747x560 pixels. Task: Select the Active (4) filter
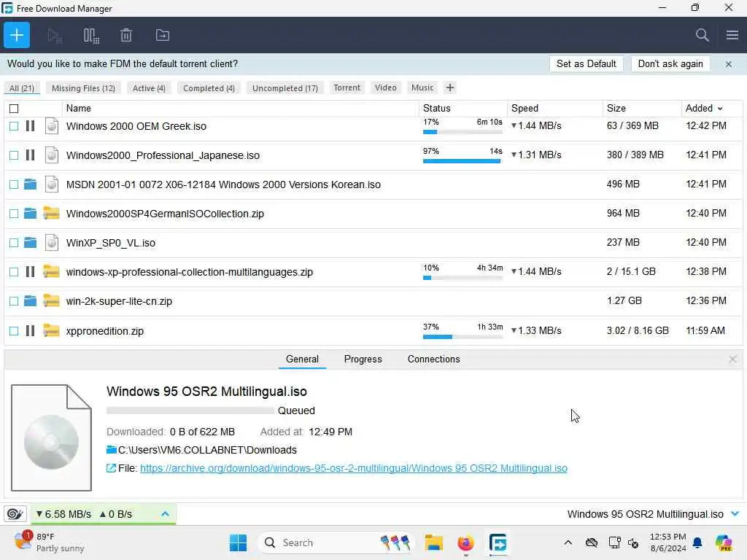pyautogui.click(x=149, y=88)
